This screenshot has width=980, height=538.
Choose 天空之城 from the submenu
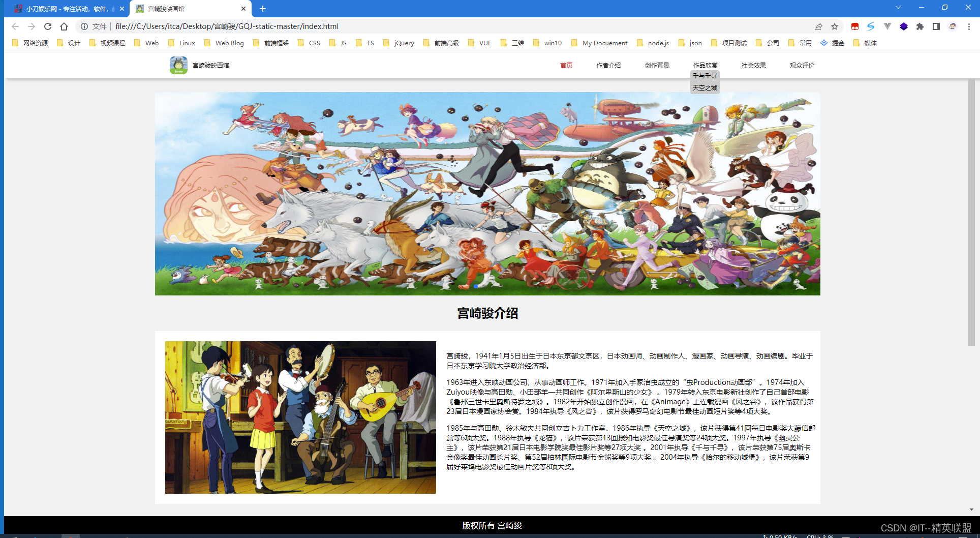click(x=705, y=88)
